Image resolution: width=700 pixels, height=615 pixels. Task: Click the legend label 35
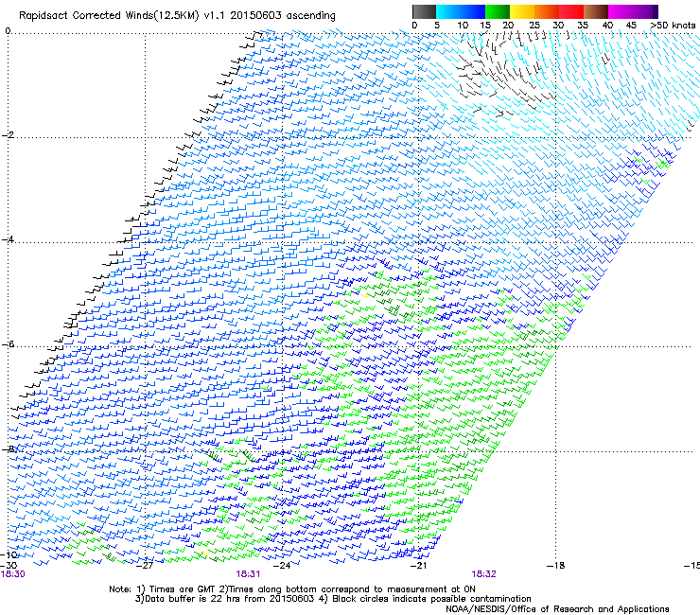(582, 26)
